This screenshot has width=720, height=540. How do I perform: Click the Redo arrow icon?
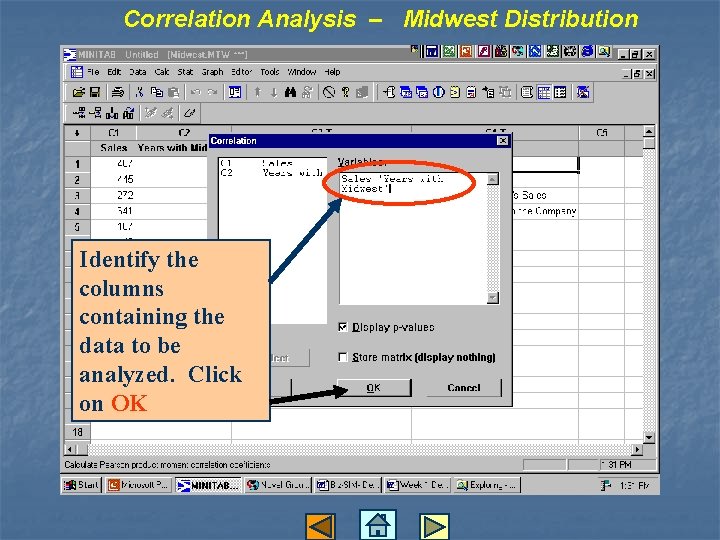tap(212, 92)
